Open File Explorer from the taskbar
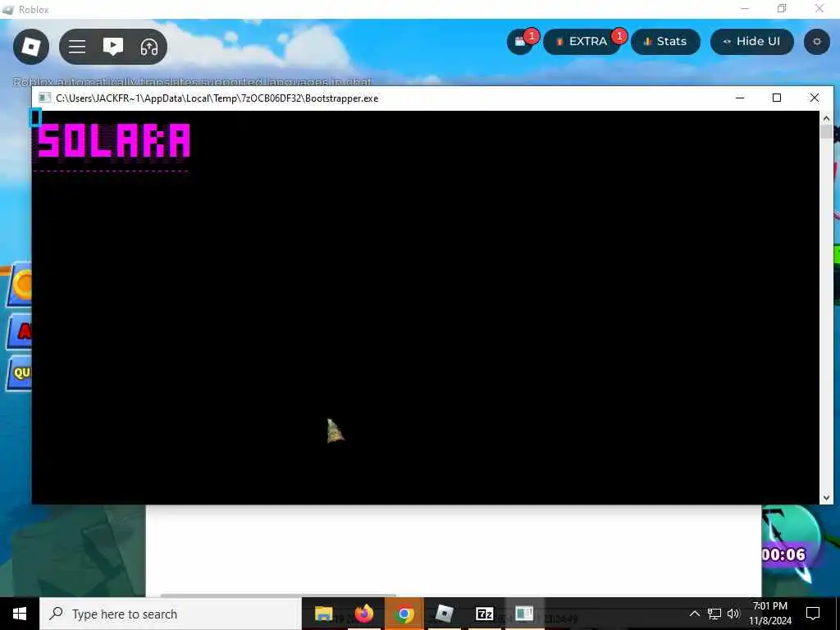The height and width of the screenshot is (630, 840). (x=323, y=614)
